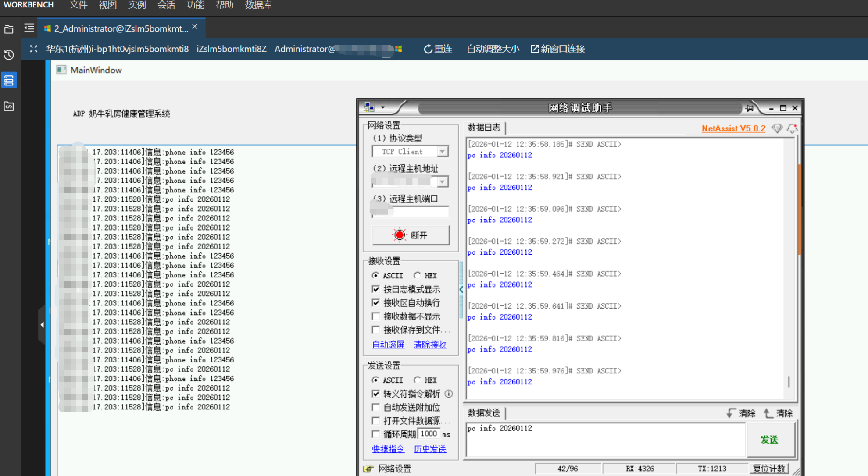Click the reconnect (重连) refresh icon
Screen dimensions: 868x476
(428, 49)
